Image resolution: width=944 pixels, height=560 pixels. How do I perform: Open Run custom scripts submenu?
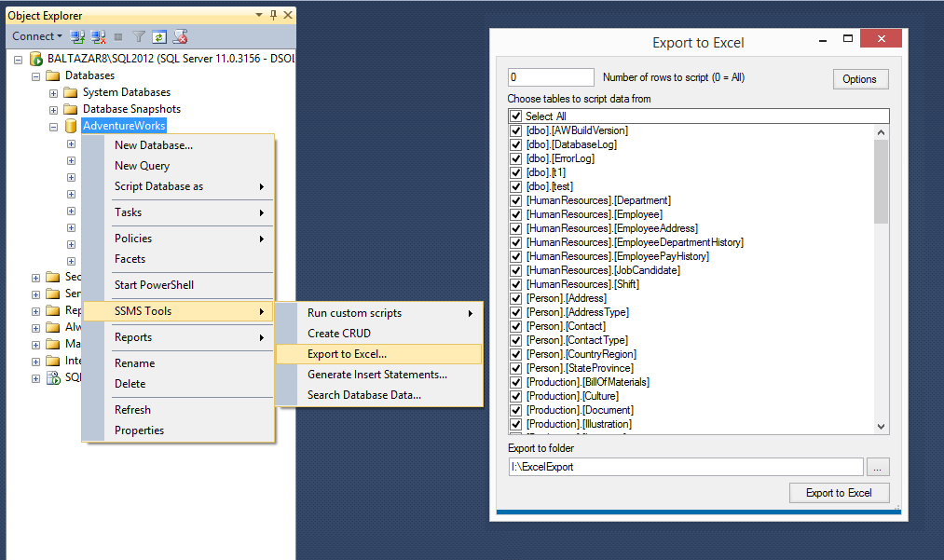pyautogui.click(x=379, y=313)
